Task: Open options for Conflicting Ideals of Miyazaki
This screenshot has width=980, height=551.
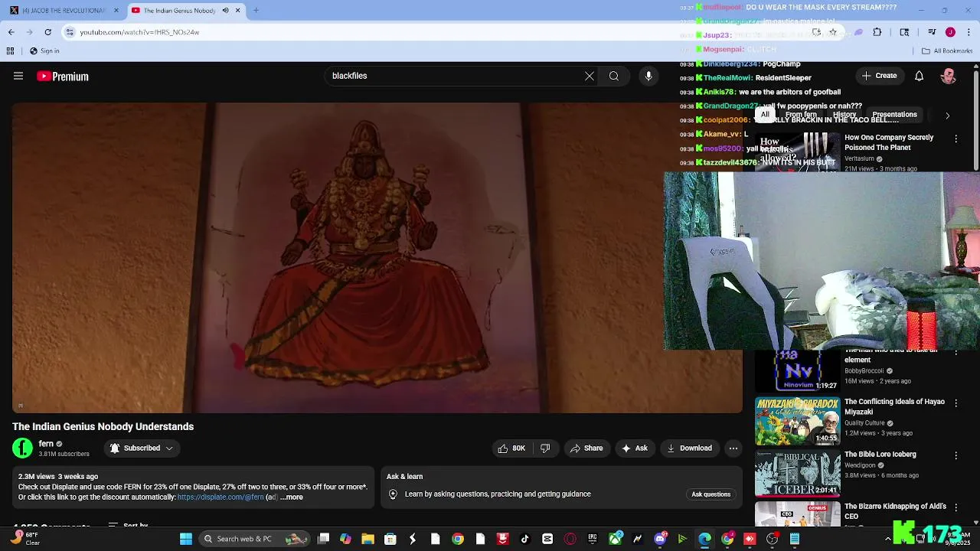Action: [x=955, y=403]
